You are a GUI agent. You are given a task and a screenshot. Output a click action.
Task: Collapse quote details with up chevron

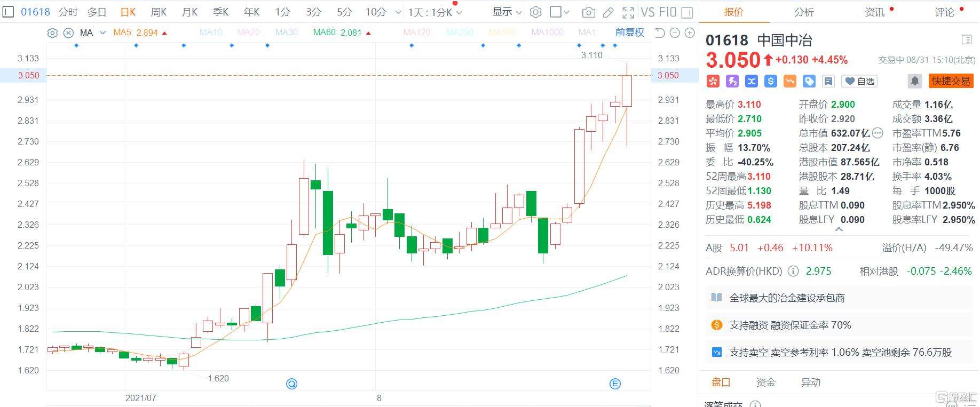839,229
